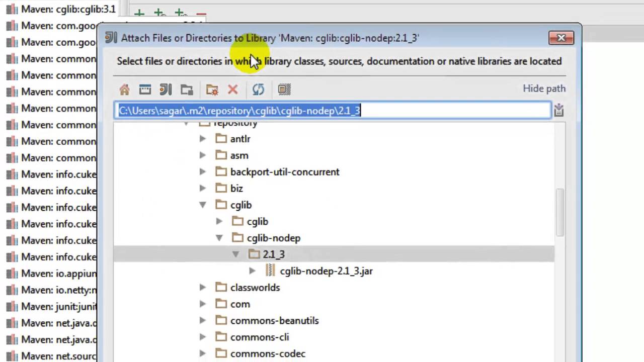This screenshot has height=362, width=644.
Task: Create a new folder with toolbar icon
Action: 212,89
